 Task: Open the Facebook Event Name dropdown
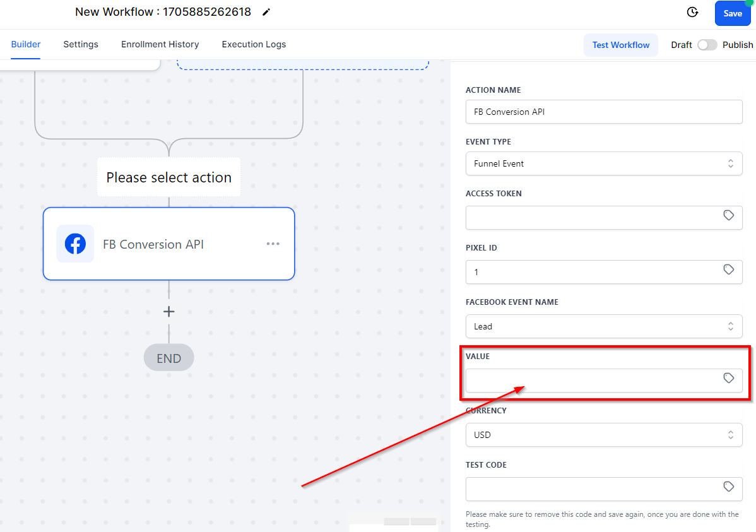click(x=603, y=326)
